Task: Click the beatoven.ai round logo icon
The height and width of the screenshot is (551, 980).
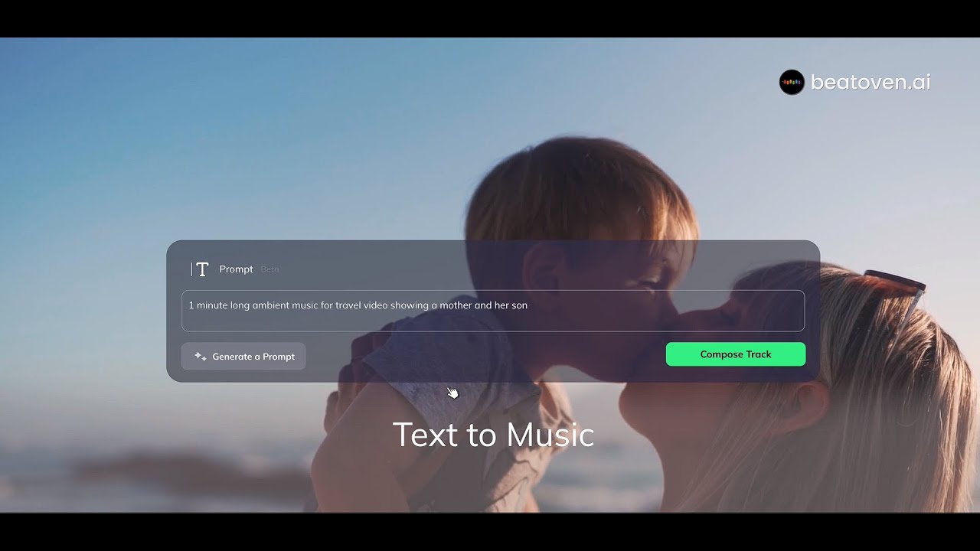Action: [x=792, y=82]
